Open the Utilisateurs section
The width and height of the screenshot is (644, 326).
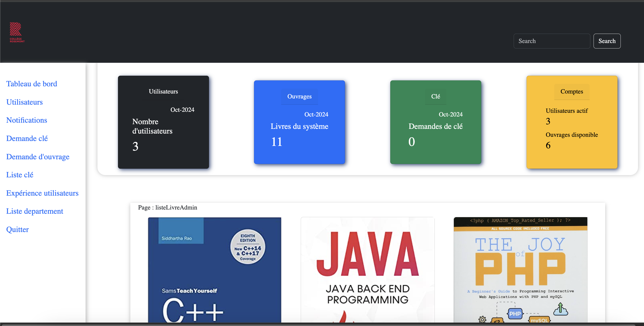click(24, 102)
